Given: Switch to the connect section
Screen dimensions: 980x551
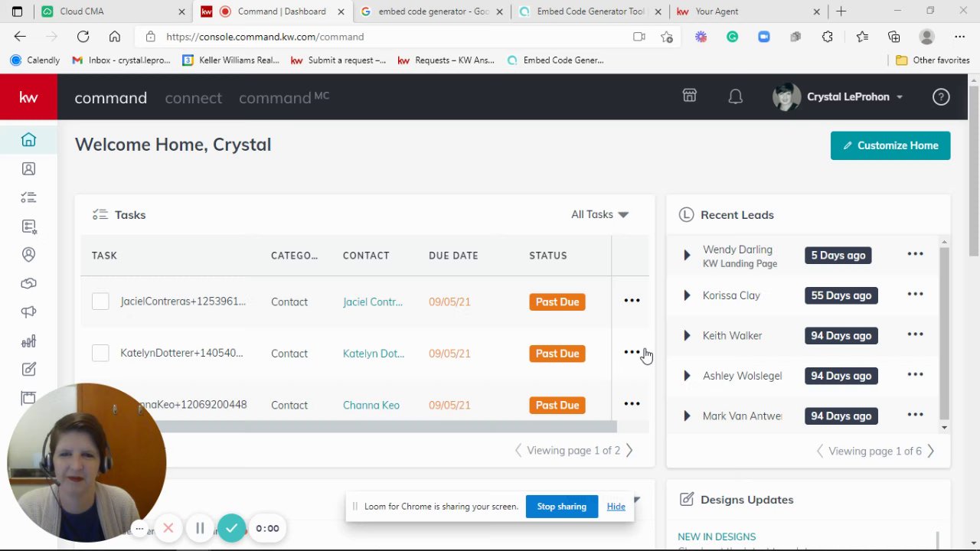Looking at the screenshot, I should click(x=193, y=98).
